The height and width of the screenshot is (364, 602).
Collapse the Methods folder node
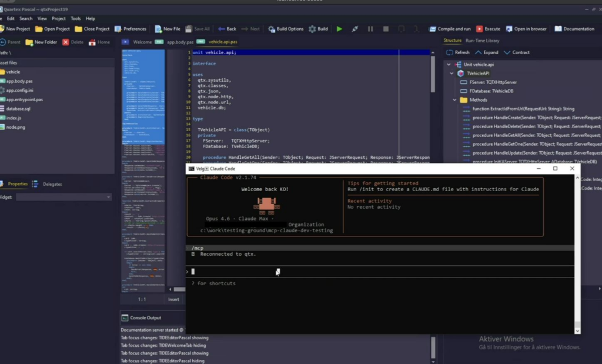pos(456,100)
